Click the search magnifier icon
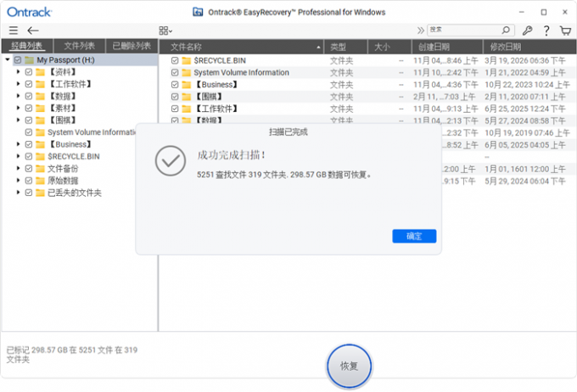This screenshot has height=392, width=577. [x=506, y=30]
